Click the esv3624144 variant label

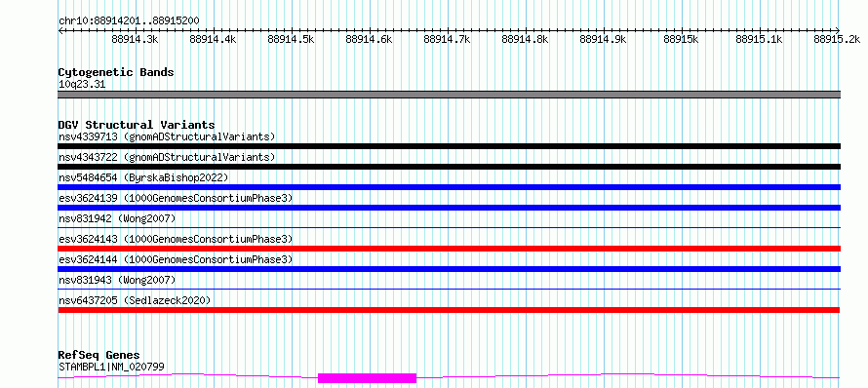click(176, 259)
